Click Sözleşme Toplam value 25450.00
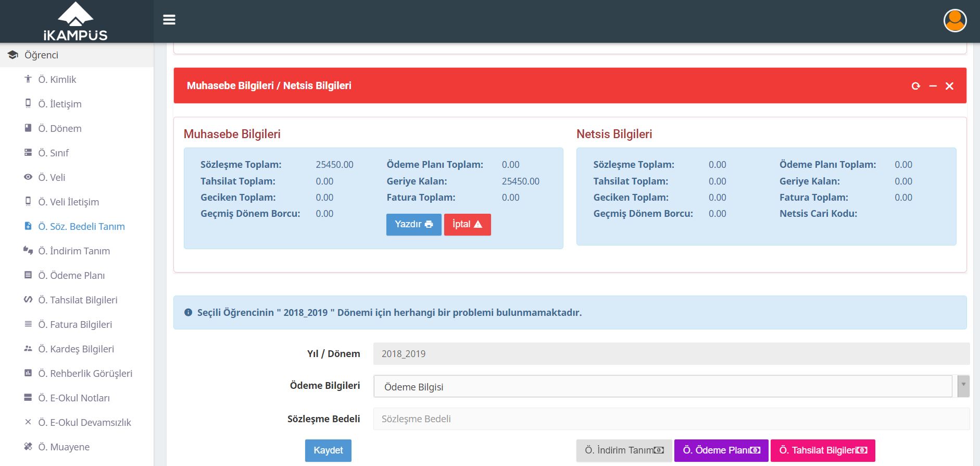Screen dimensions: 980x466 334,165
